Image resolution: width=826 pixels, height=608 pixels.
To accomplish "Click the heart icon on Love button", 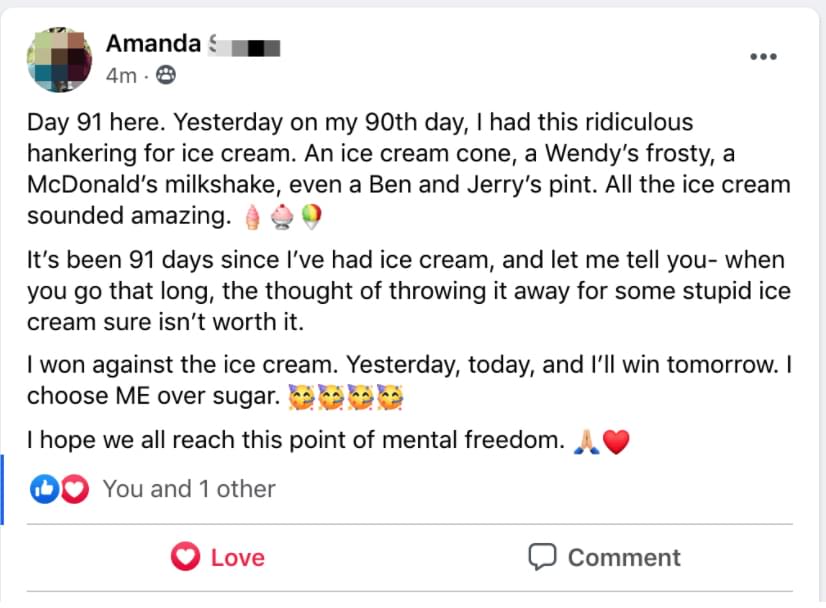I will tap(185, 557).
